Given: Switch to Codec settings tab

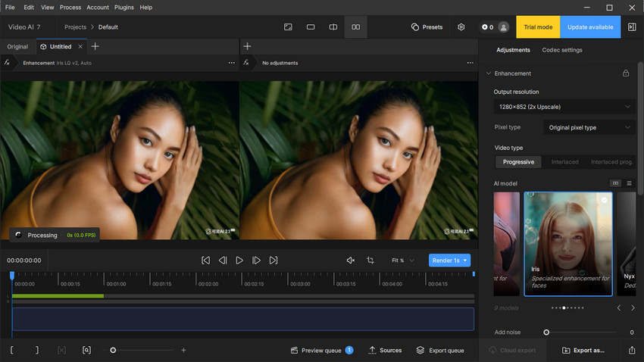Looking at the screenshot, I should pos(562,50).
